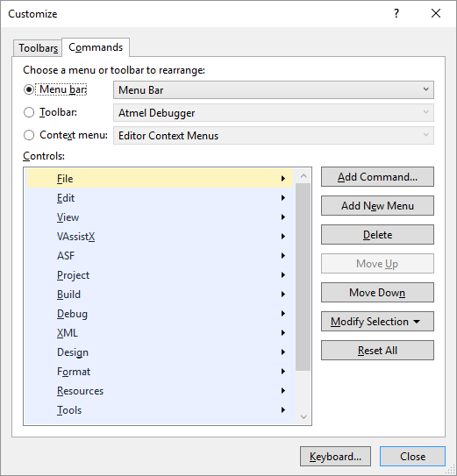Select the Context menu radio button
Image resolution: width=457 pixels, height=476 pixels.
(29, 135)
